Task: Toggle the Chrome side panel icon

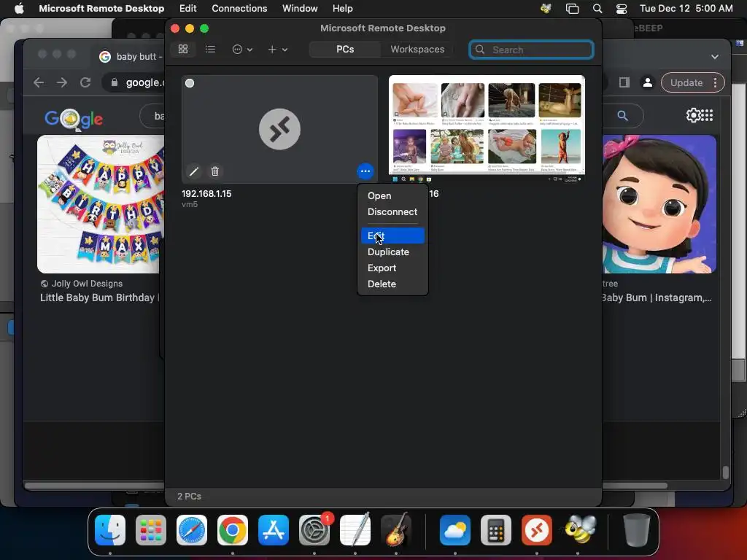Action: coord(624,82)
